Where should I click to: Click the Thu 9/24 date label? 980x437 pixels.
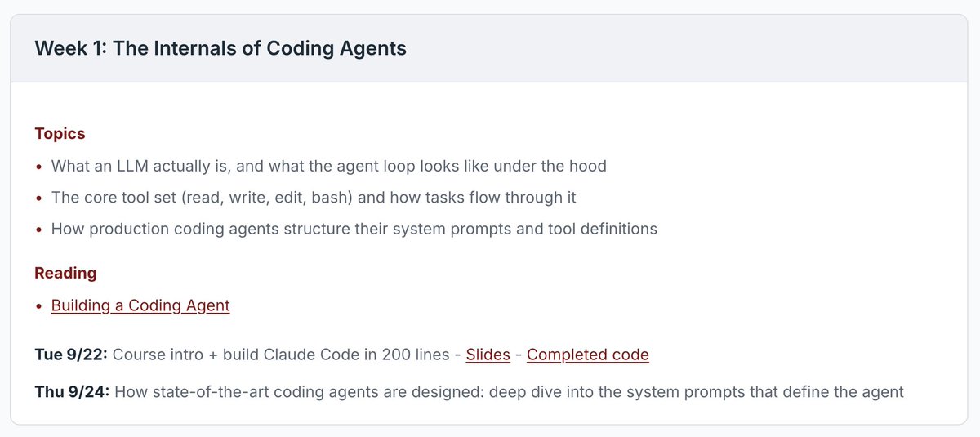pyautogui.click(x=73, y=392)
